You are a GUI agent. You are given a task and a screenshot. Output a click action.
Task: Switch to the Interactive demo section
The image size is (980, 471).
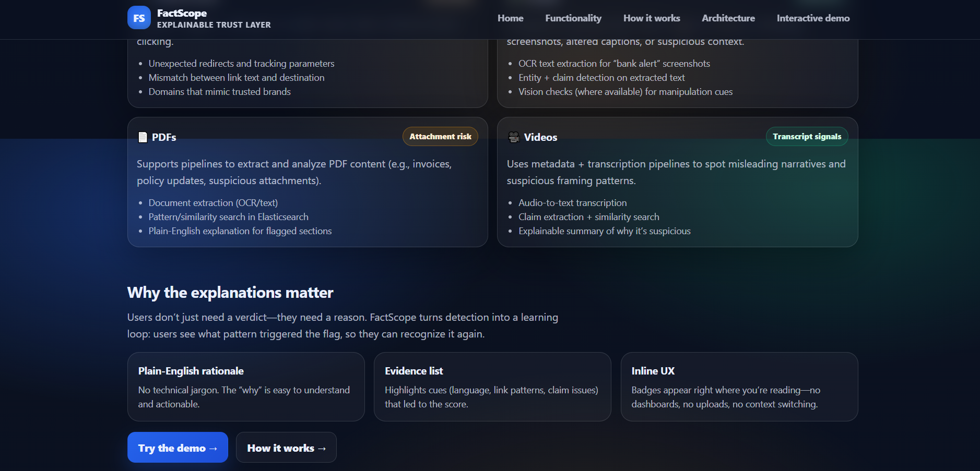[x=813, y=18]
